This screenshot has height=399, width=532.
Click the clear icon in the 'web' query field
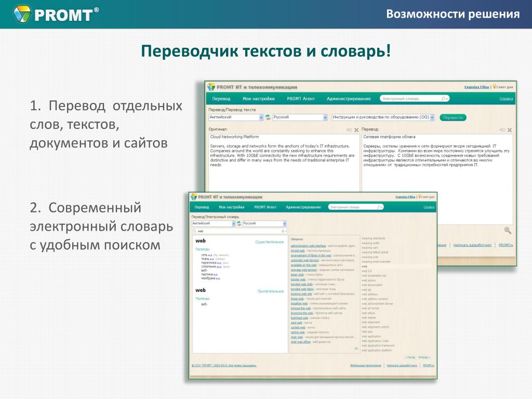[283, 231]
